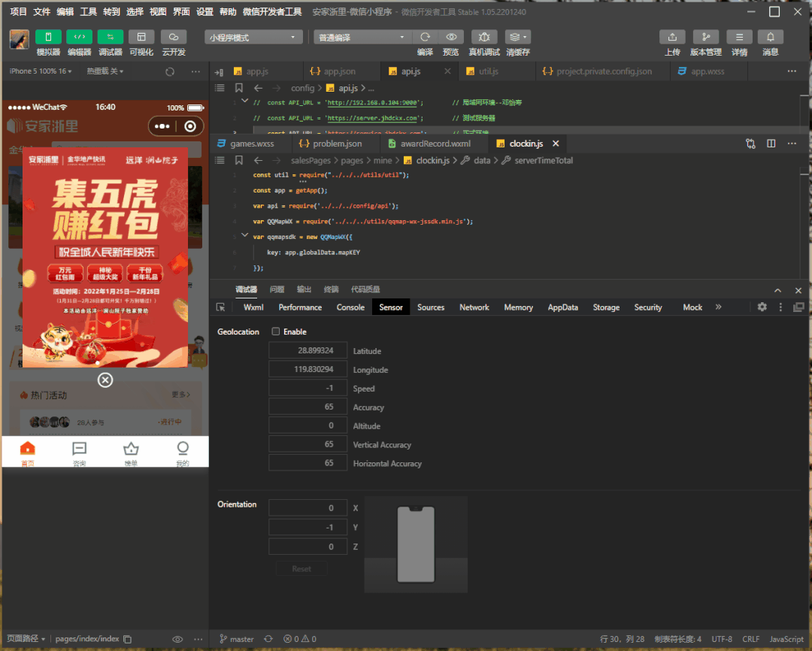Refresh the simulator
This screenshot has height=651, width=812.
click(x=170, y=71)
